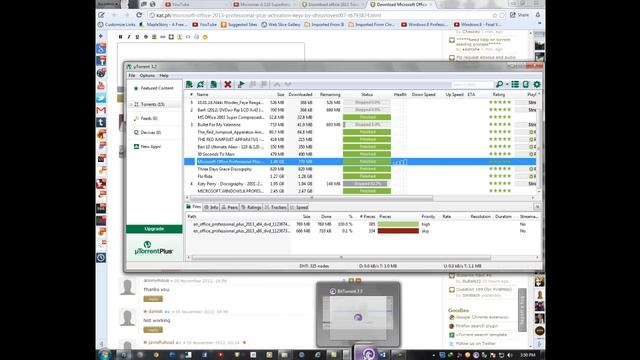Click the Start torrent play icon
The width and height of the screenshot is (640, 360).
[241, 84]
